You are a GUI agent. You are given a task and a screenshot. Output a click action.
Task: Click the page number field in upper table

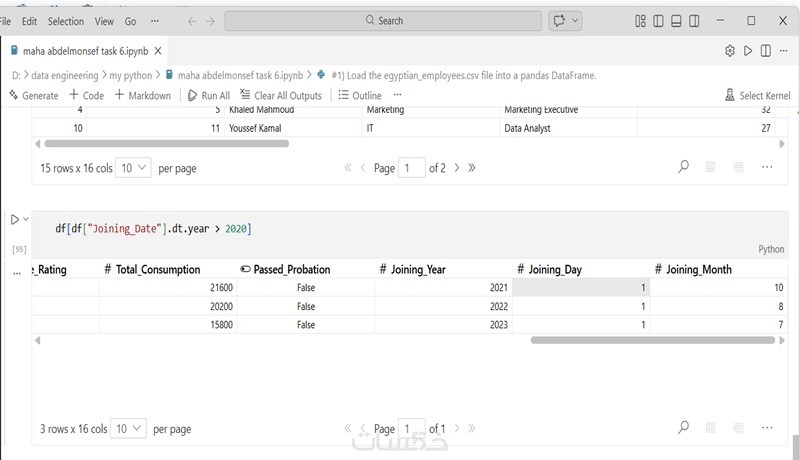coord(411,168)
